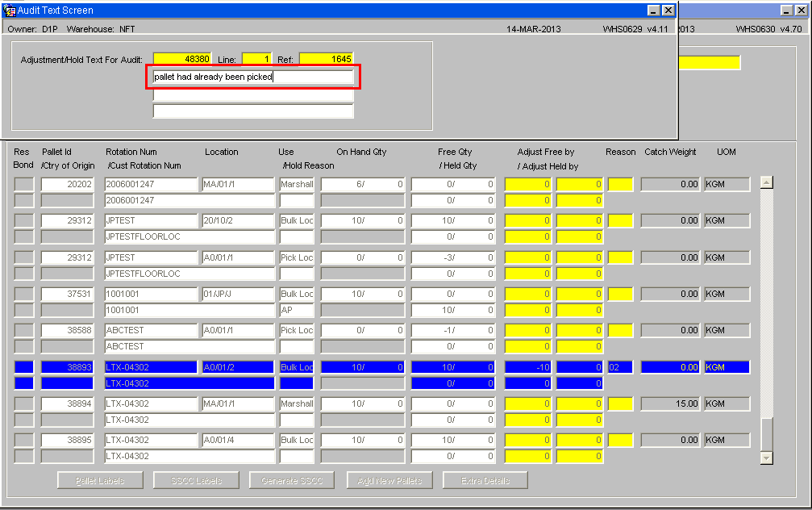Viewport: 812px width, 510px height.
Task: Toggle Bond checkbox below pallet 38893
Action: pos(24,383)
